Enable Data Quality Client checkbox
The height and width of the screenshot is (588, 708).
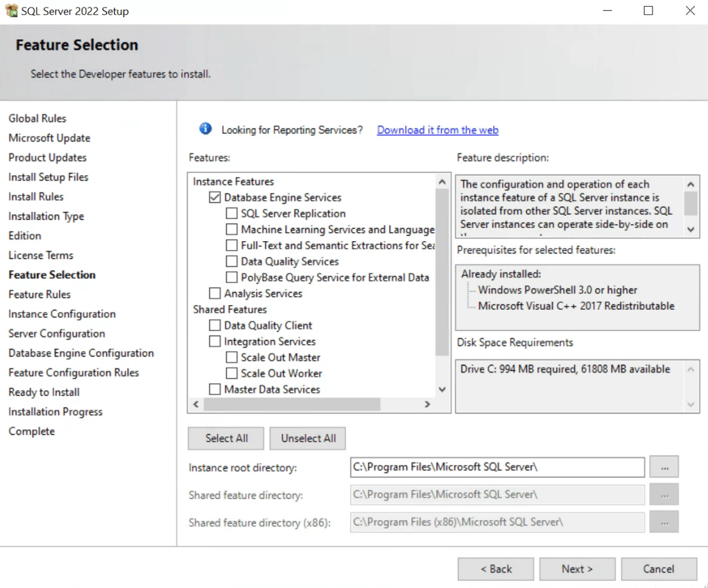pos(215,325)
